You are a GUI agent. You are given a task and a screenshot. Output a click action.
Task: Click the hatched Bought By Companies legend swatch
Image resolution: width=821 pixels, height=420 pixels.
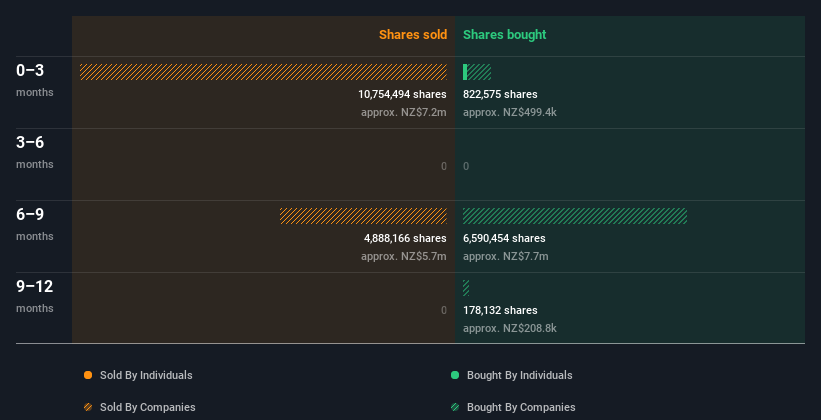pos(455,407)
